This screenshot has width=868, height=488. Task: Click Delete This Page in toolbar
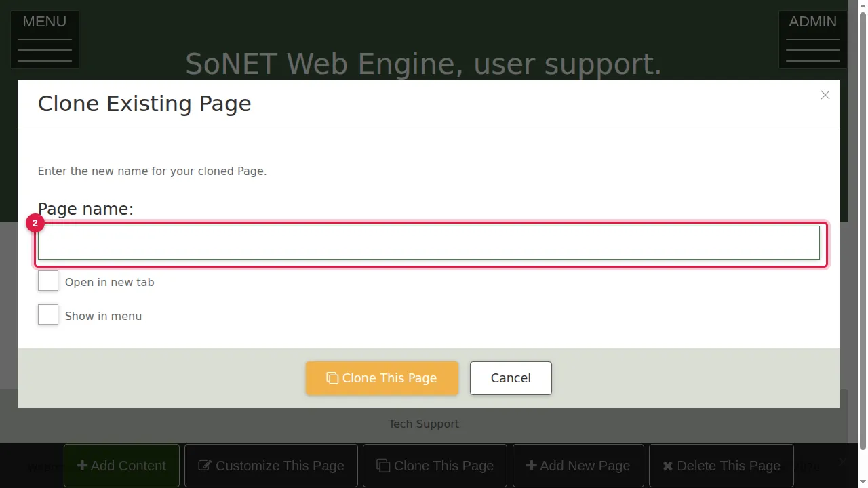(x=722, y=466)
